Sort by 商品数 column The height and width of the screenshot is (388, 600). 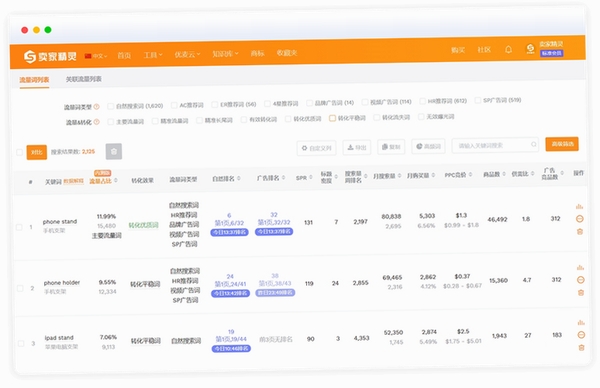(x=504, y=174)
